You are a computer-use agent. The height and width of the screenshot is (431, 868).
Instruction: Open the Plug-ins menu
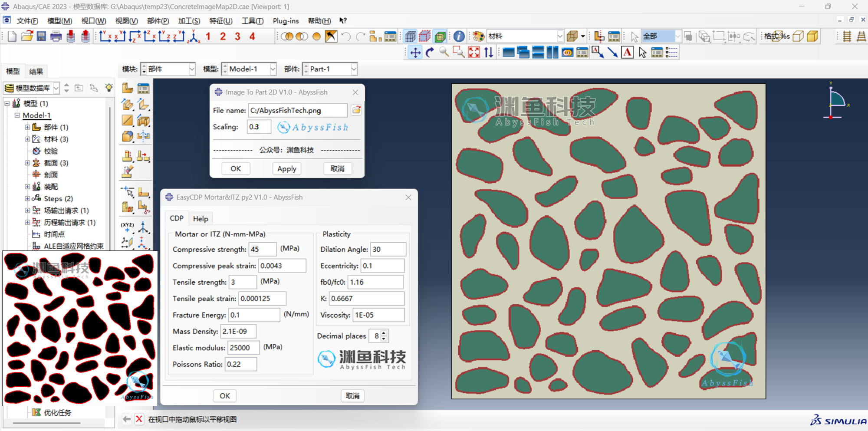coord(286,21)
